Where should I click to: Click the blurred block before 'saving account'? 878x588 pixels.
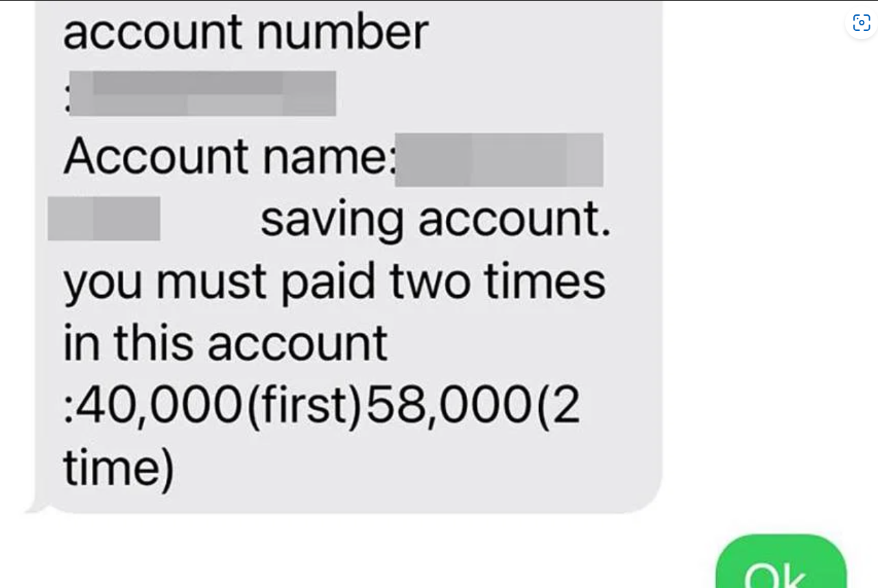tap(104, 218)
